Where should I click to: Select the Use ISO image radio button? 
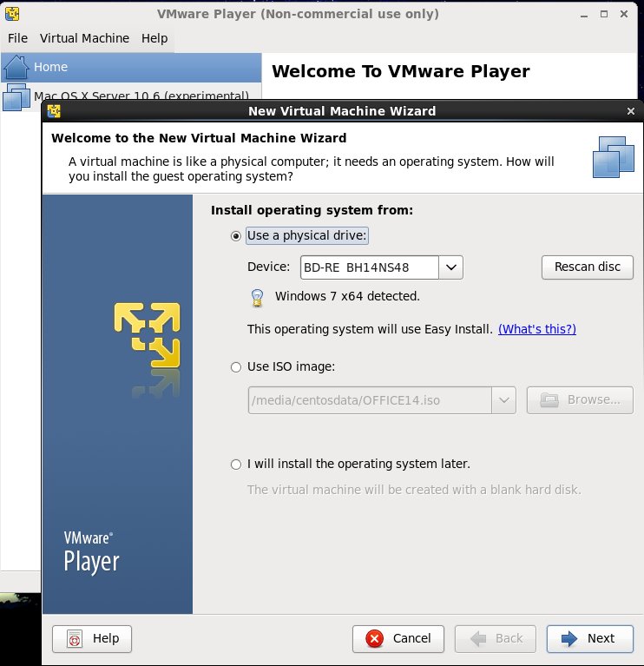[x=235, y=367]
